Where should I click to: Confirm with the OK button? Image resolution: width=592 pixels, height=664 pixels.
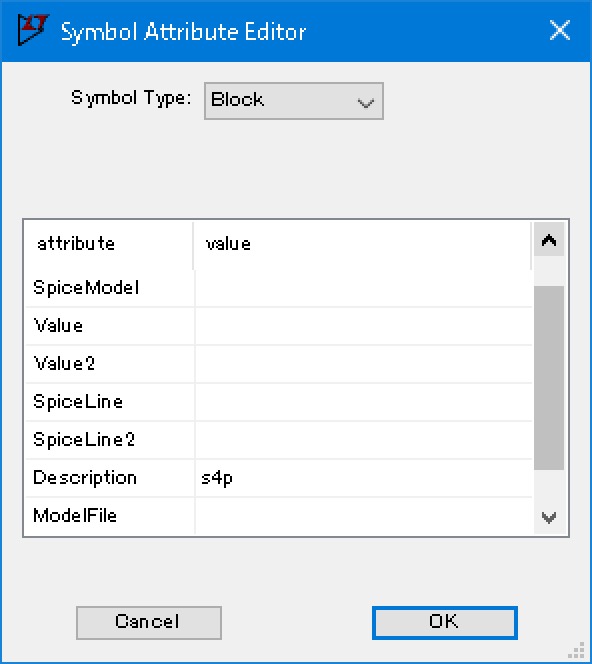click(x=445, y=622)
